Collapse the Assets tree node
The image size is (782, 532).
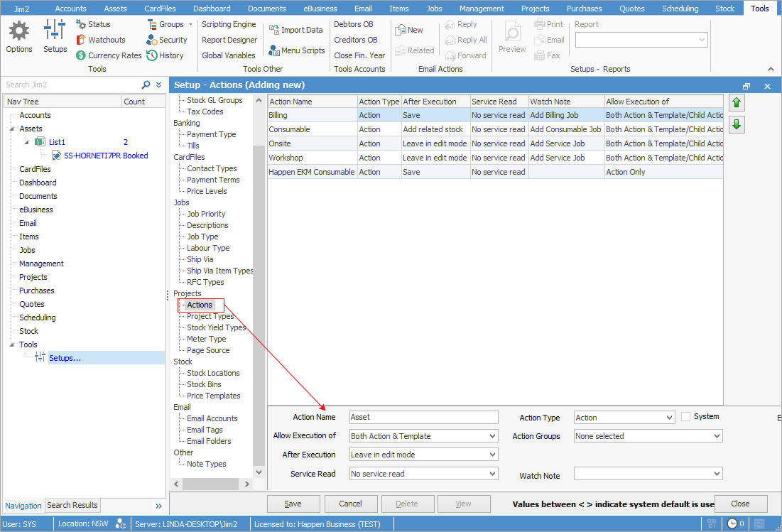point(12,129)
